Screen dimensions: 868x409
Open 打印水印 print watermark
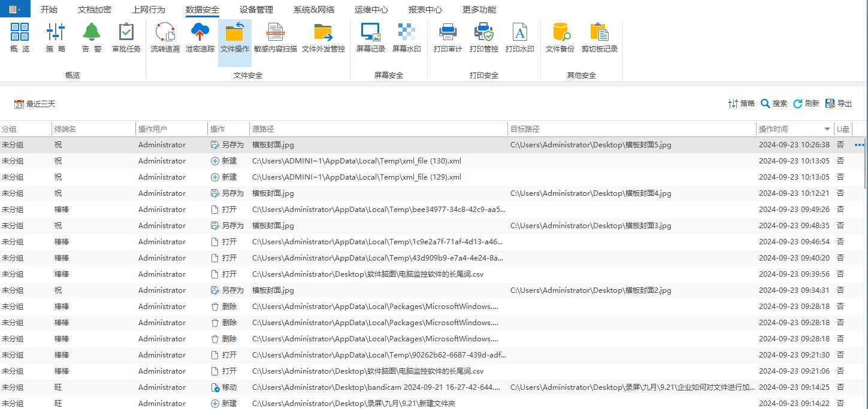[x=520, y=38]
